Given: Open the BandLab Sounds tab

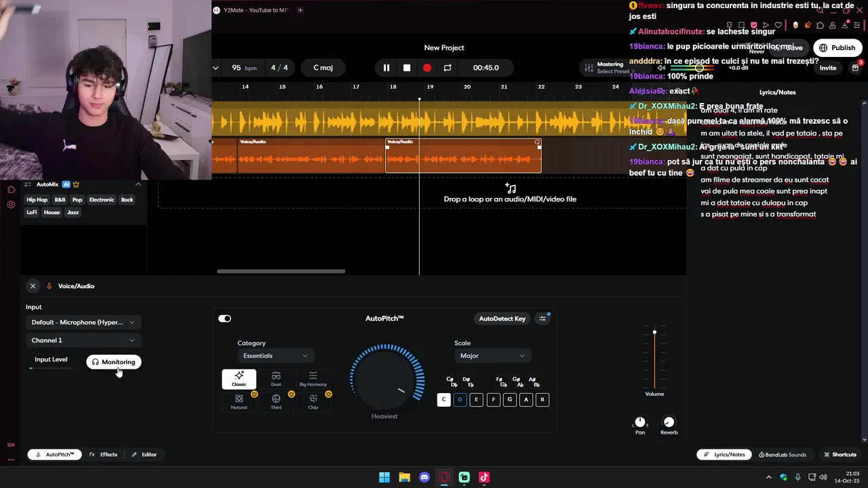Looking at the screenshot, I should 783,455.
